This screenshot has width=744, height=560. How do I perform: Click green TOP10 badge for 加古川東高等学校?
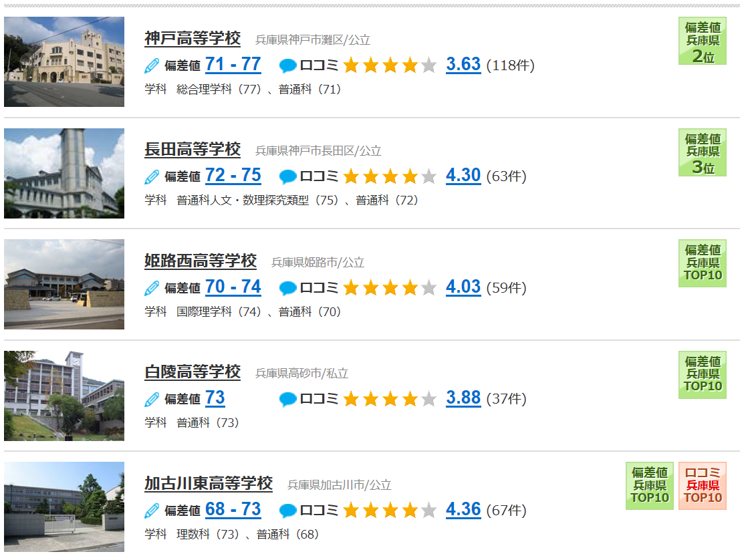(650, 486)
